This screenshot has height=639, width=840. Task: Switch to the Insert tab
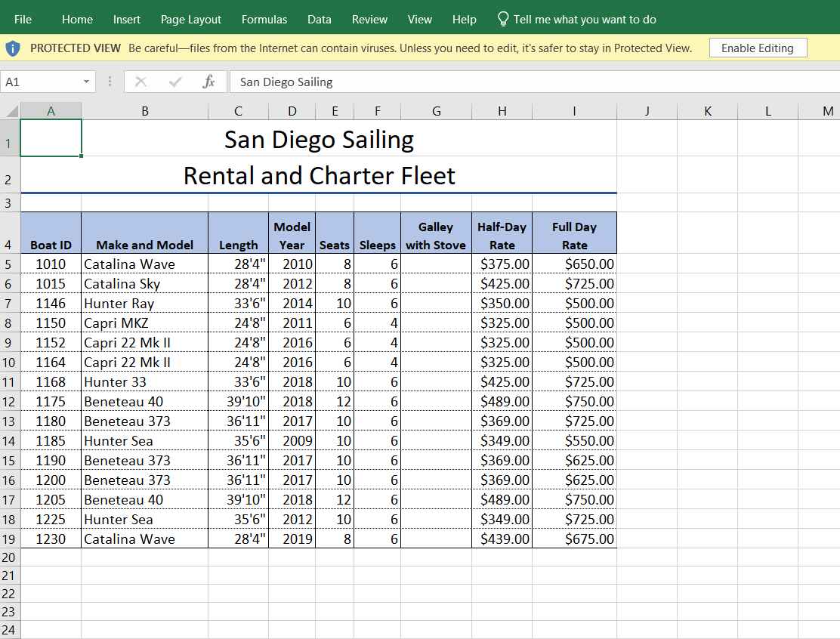(126, 20)
